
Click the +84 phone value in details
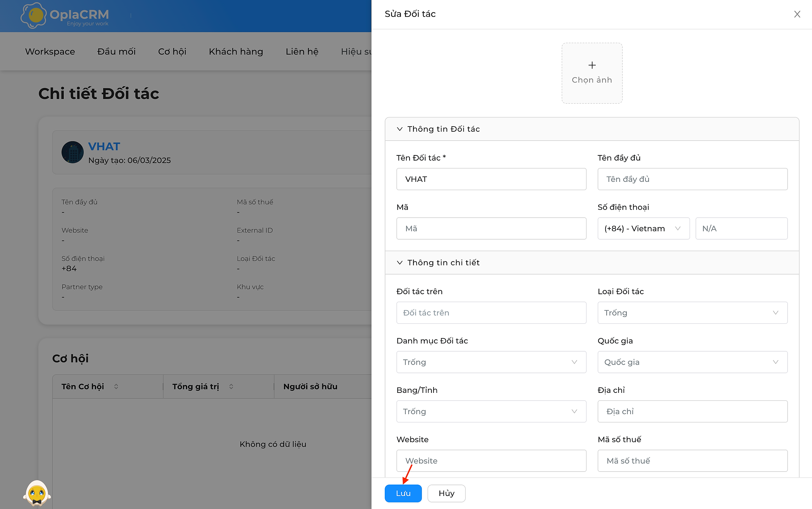tap(69, 268)
